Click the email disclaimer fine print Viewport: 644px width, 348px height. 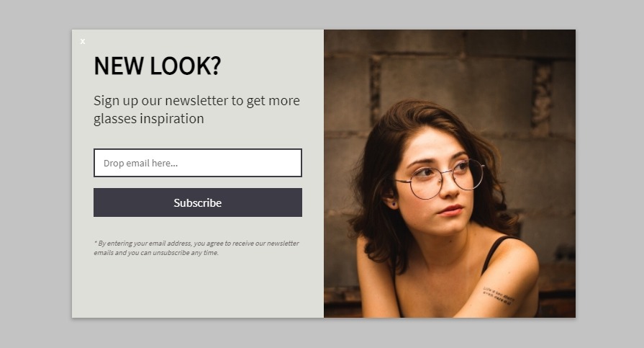tap(196, 248)
